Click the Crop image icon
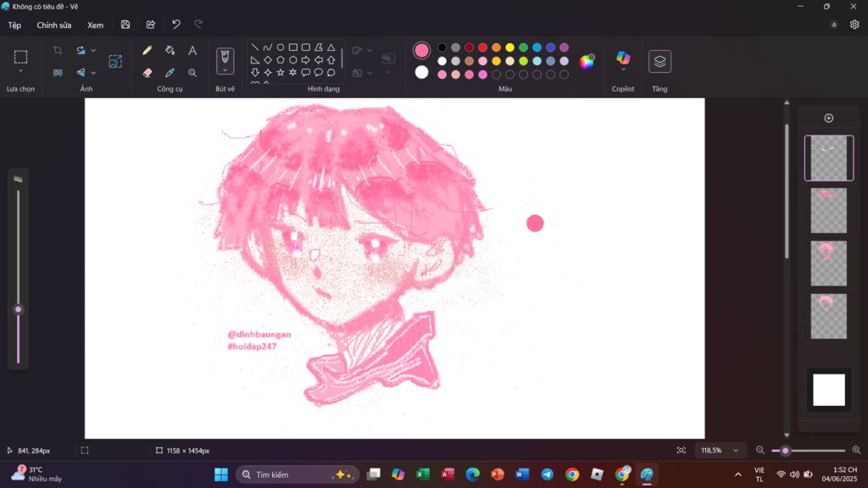 tap(58, 51)
